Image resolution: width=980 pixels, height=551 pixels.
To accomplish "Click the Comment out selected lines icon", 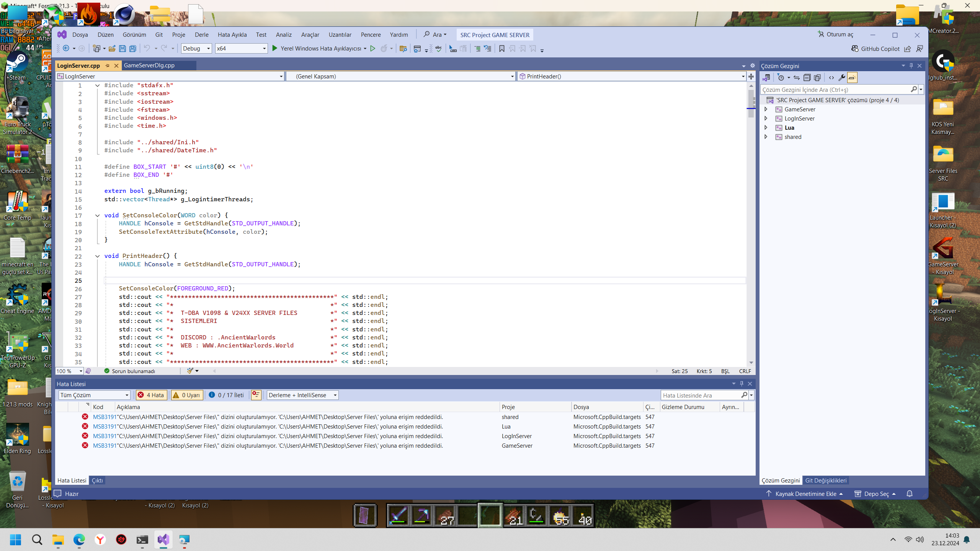I will [477, 49].
